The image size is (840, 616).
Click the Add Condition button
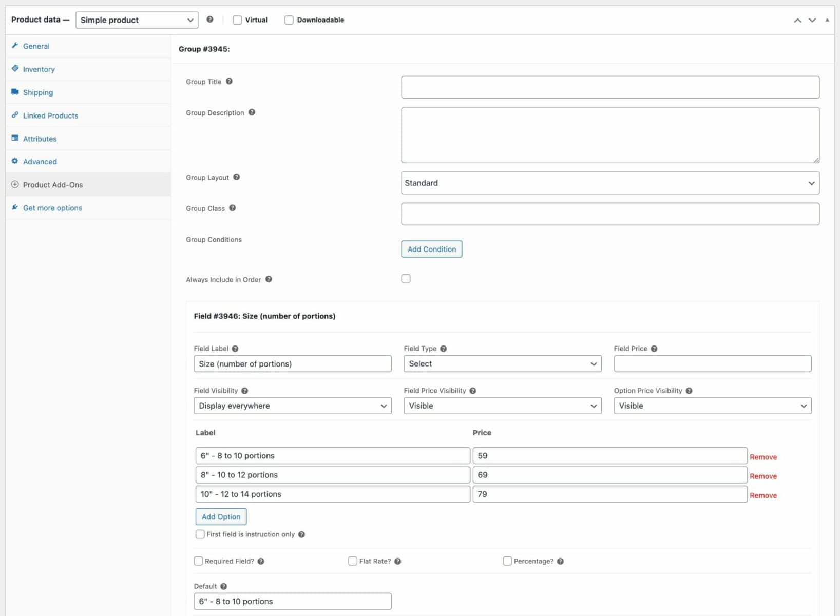coord(432,249)
